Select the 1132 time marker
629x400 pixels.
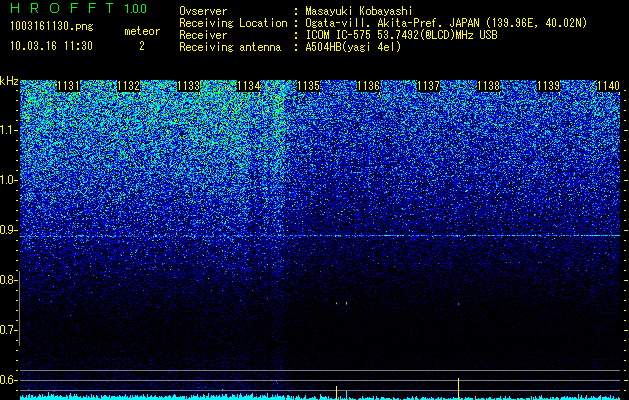click(128, 86)
